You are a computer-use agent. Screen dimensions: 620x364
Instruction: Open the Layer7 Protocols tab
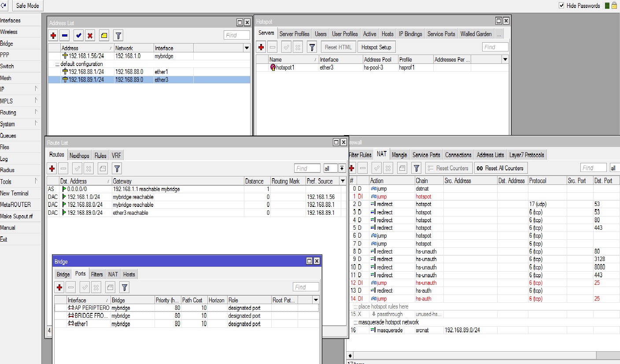(527, 155)
